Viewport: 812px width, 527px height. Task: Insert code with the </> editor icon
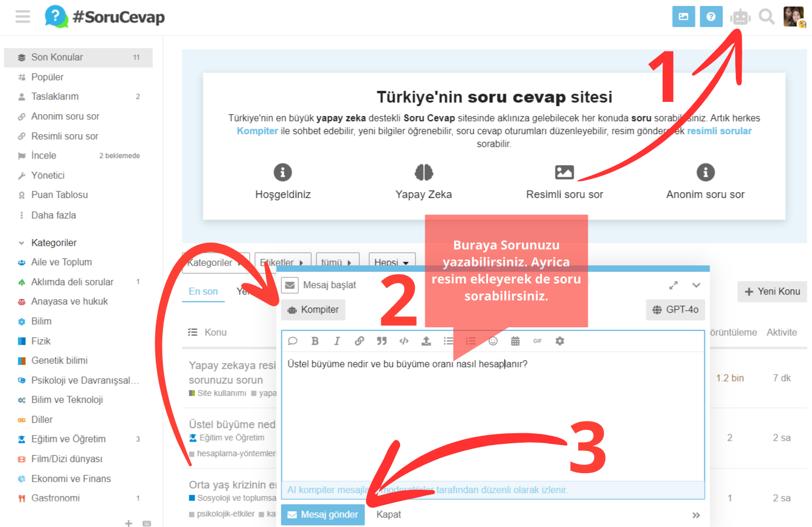point(404,340)
